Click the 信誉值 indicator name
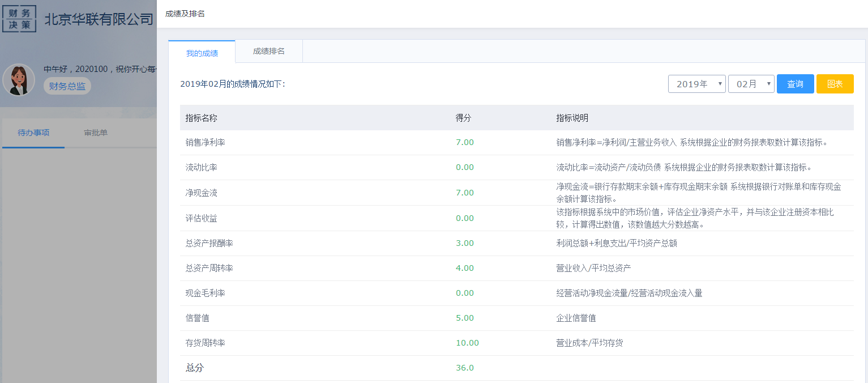Viewport: 868px width, 383px height. (x=198, y=318)
